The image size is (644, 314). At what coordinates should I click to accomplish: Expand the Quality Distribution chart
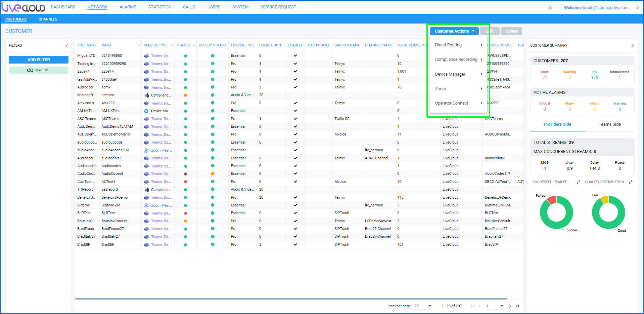coord(631,182)
